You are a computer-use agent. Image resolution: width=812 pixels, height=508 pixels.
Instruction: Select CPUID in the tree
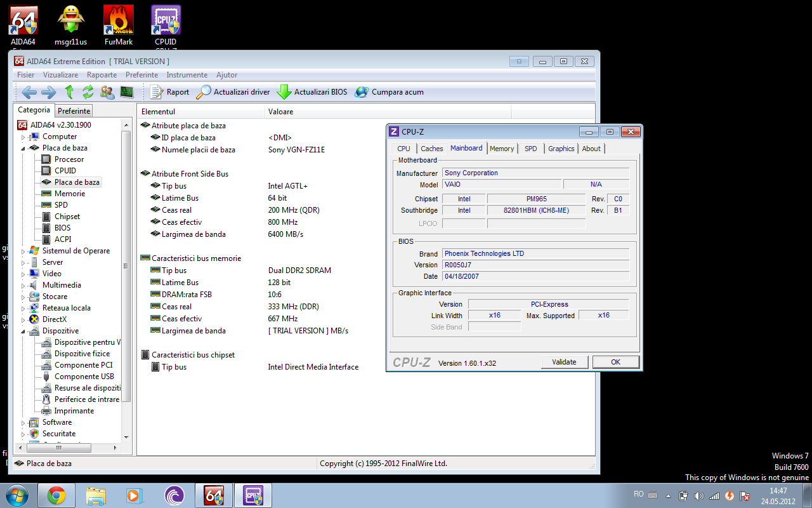coord(65,171)
